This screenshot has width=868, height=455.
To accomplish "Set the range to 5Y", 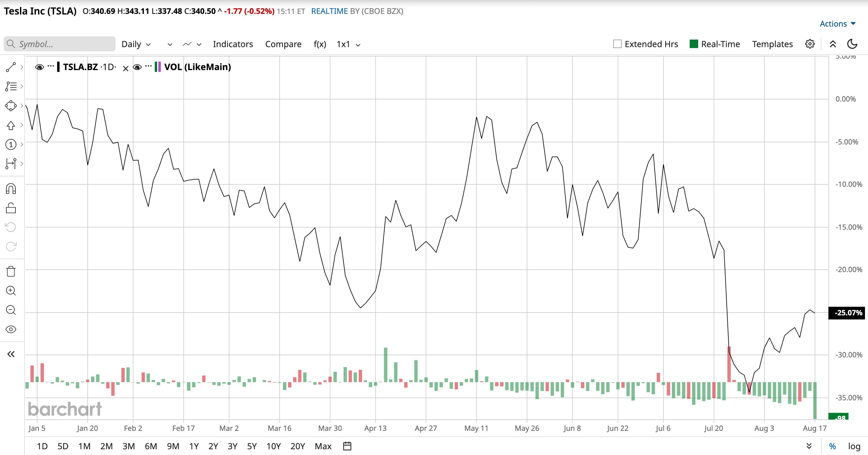I will (x=252, y=446).
